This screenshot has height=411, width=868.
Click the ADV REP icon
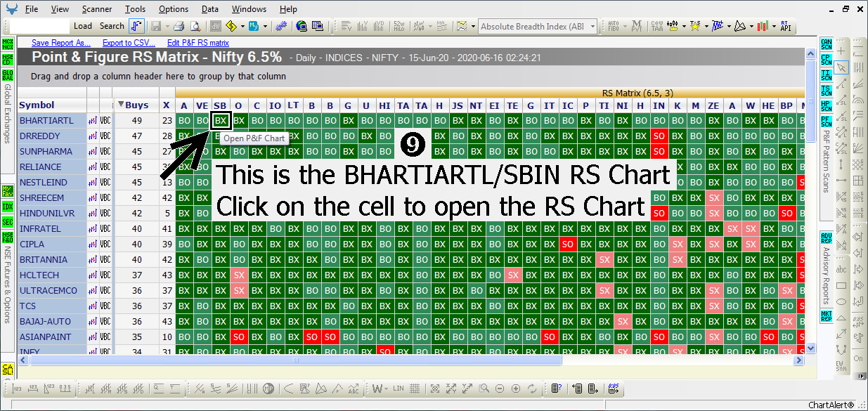click(826, 237)
